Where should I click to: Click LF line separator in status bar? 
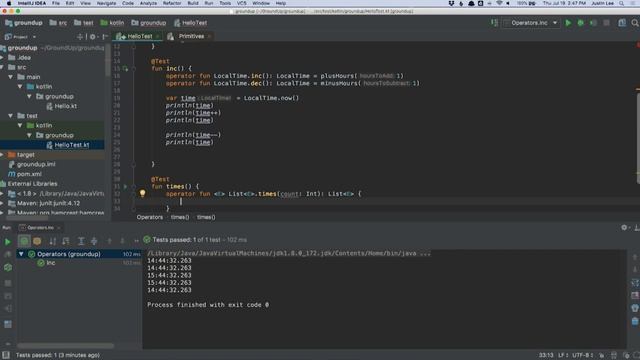coord(563,356)
